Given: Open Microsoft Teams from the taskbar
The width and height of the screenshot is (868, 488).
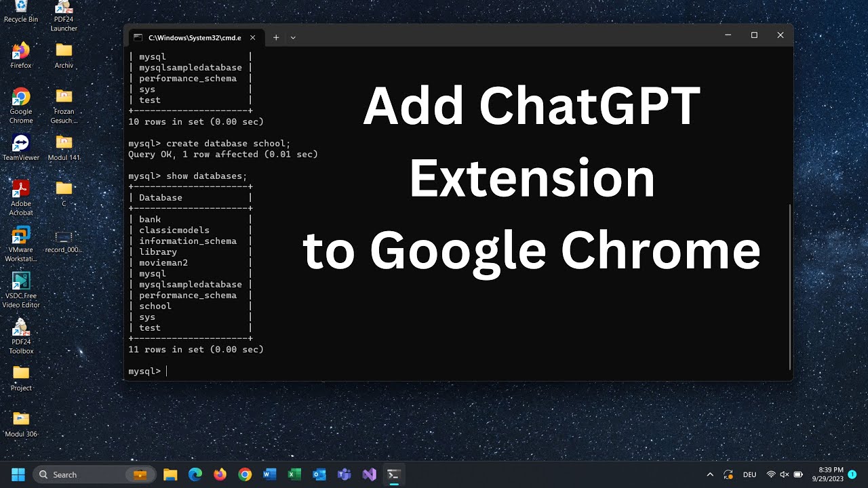Looking at the screenshot, I should click(x=344, y=474).
